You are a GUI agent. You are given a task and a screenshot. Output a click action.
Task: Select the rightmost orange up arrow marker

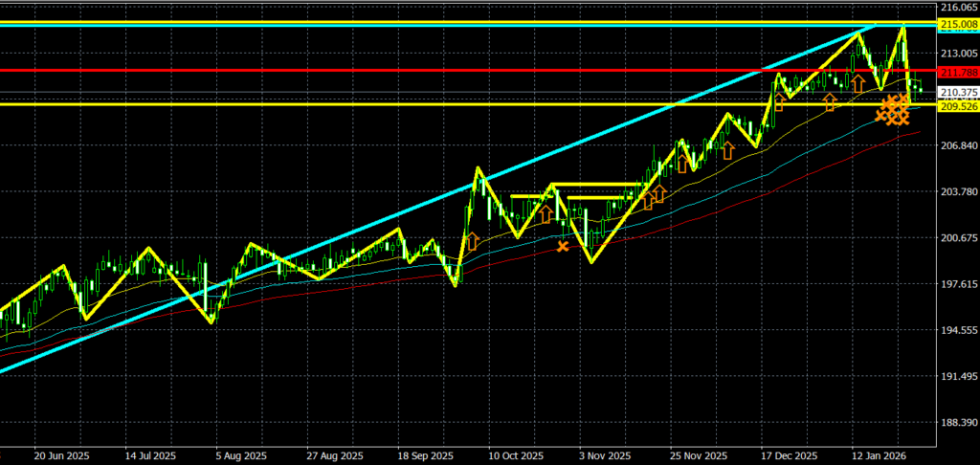coord(858,84)
